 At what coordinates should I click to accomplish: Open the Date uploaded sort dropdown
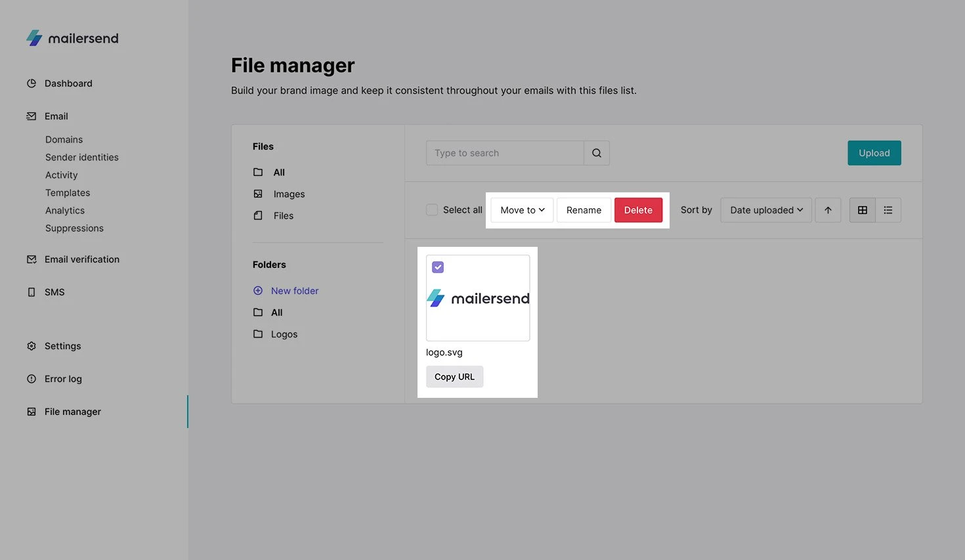[x=765, y=210]
